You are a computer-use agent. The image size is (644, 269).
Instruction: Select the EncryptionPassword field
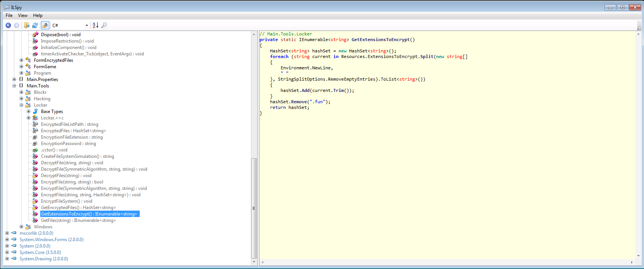click(x=68, y=144)
